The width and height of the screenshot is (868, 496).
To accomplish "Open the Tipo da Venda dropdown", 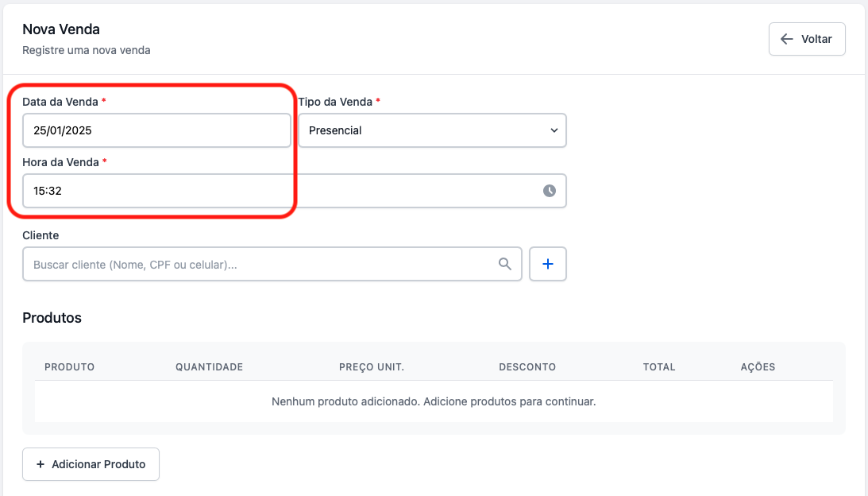I will coord(431,130).
